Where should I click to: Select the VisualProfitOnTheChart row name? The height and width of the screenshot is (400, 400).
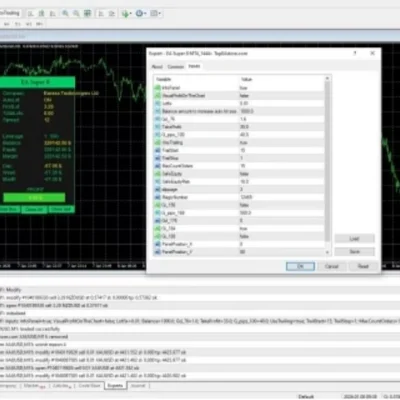[x=184, y=96]
